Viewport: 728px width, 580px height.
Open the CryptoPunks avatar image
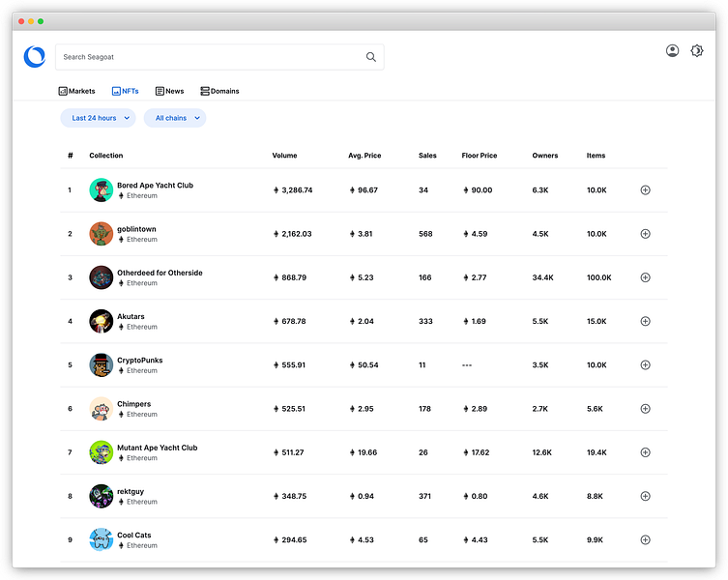(102, 365)
